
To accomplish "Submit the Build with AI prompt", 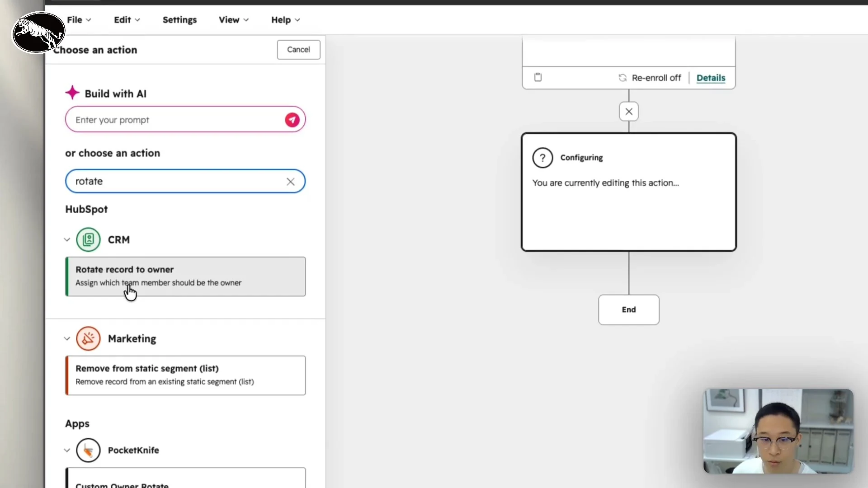I will point(292,120).
